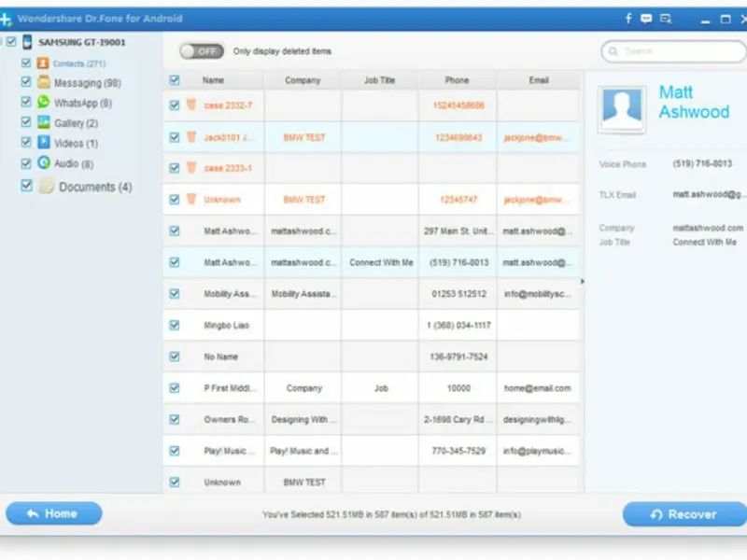Sort by the Company column header

303,80
